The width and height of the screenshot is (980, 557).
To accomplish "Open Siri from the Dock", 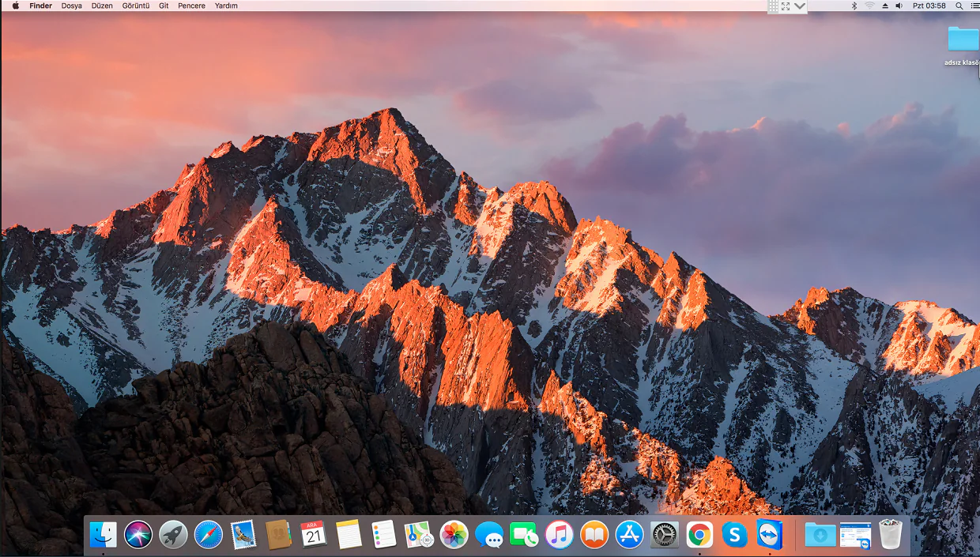I will point(138,535).
